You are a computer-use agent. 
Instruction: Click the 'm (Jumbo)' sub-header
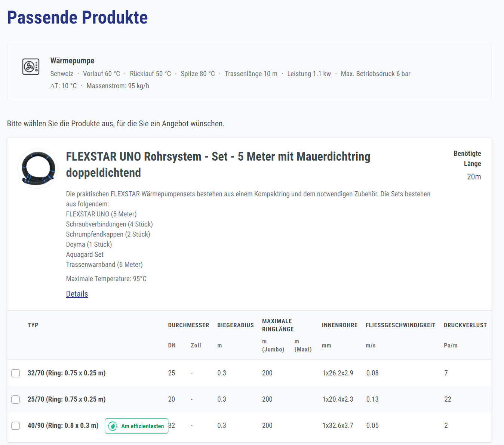[x=273, y=346]
